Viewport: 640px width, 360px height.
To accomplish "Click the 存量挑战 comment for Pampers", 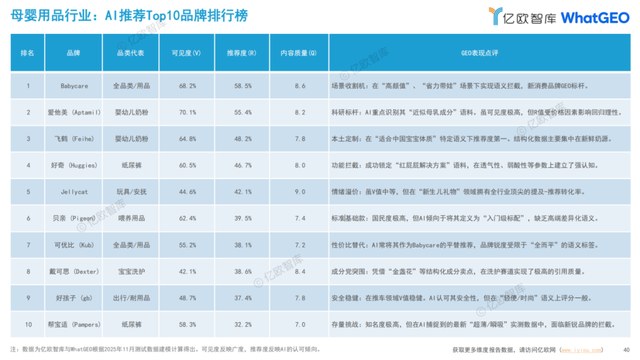I will click(473, 324).
